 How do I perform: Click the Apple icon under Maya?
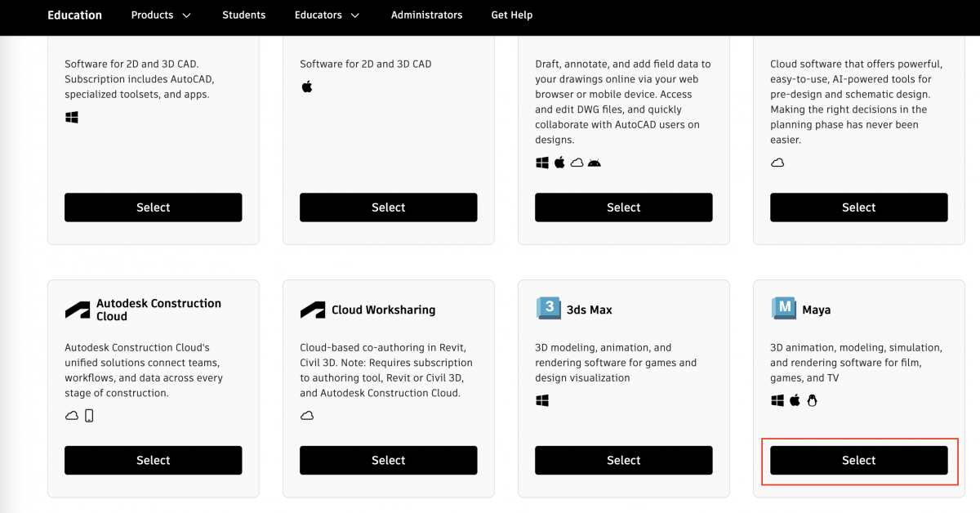(x=795, y=400)
